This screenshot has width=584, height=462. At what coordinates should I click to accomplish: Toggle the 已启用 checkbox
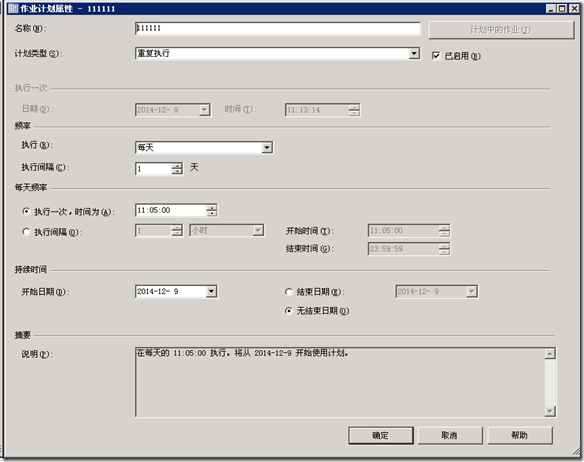click(x=436, y=56)
